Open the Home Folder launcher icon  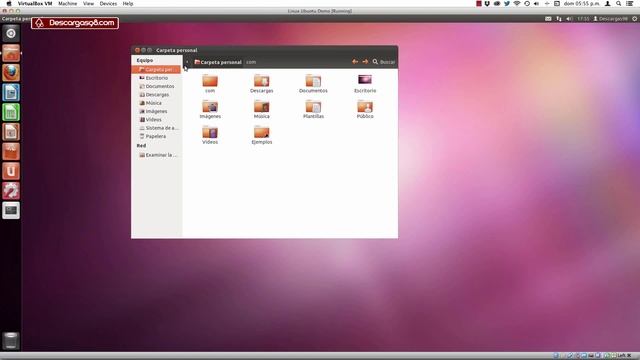11,53
